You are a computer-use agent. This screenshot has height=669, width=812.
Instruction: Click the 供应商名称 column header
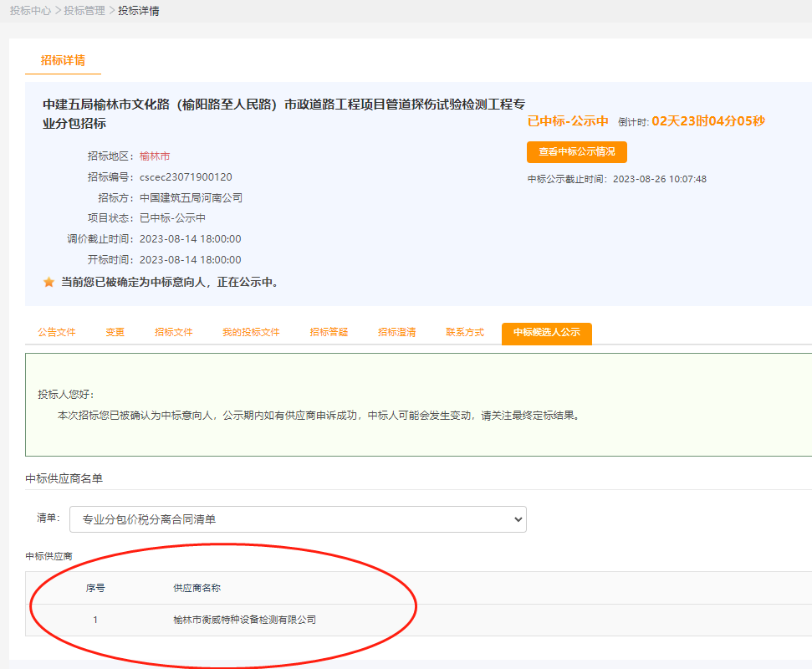pyautogui.click(x=197, y=588)
